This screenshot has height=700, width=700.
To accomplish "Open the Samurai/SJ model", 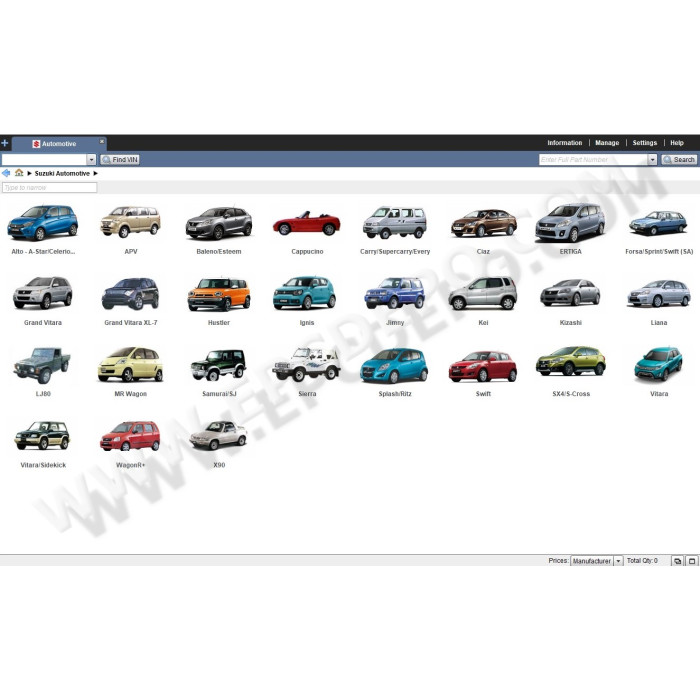I will pos(219,371).
